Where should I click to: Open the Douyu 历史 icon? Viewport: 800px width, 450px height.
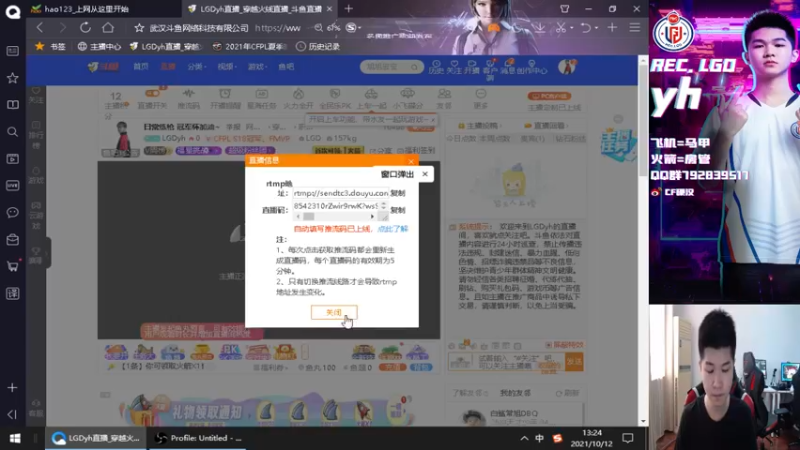(436, 67)
